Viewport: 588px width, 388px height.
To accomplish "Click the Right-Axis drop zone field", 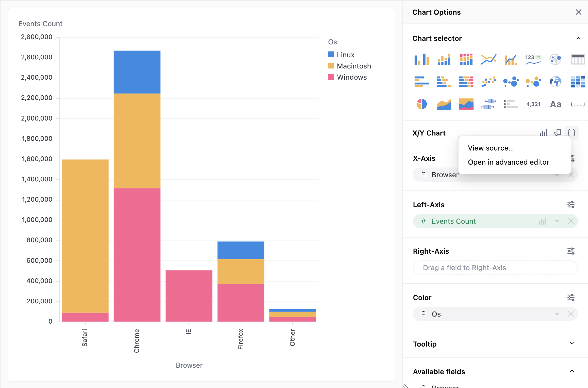I will point(495,268).
